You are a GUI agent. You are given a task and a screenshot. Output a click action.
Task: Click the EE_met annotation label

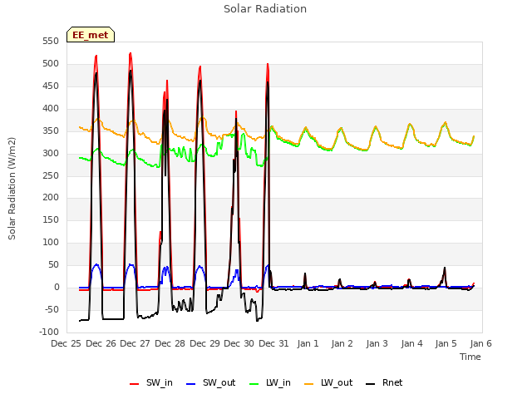(x=91, y=35)
